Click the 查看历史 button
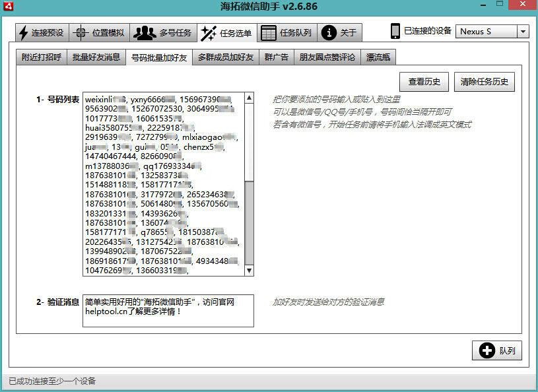Image resolution: width=538 pixels, height=392 pixels. point(424,81)
